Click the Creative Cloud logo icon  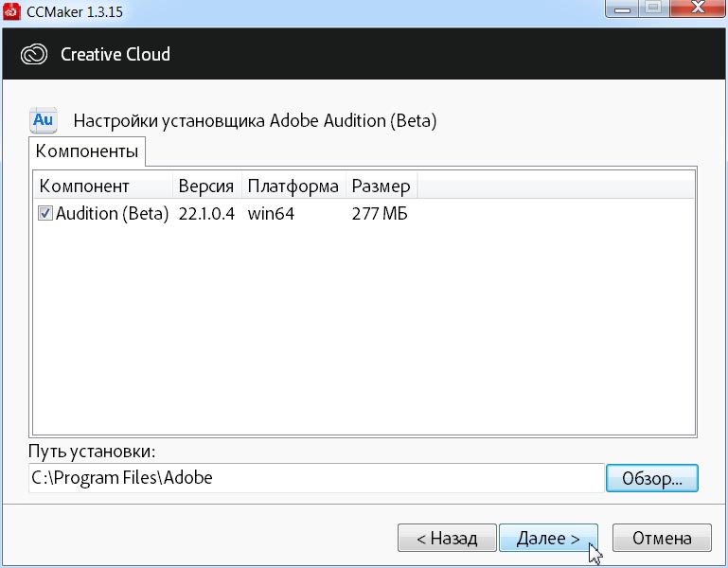(x=34, y=54)
